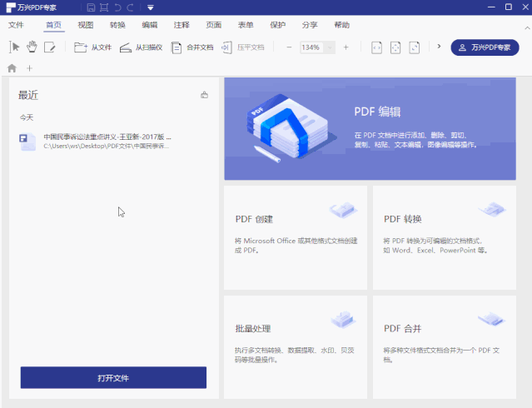This screenshot has height=408, width=532.
Task: Switch to the 注释 tab
Action: coord(181,25)
